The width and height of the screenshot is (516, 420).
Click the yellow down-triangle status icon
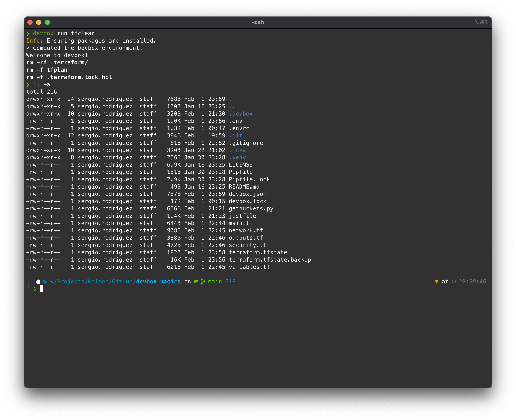(x=436, y=282)
